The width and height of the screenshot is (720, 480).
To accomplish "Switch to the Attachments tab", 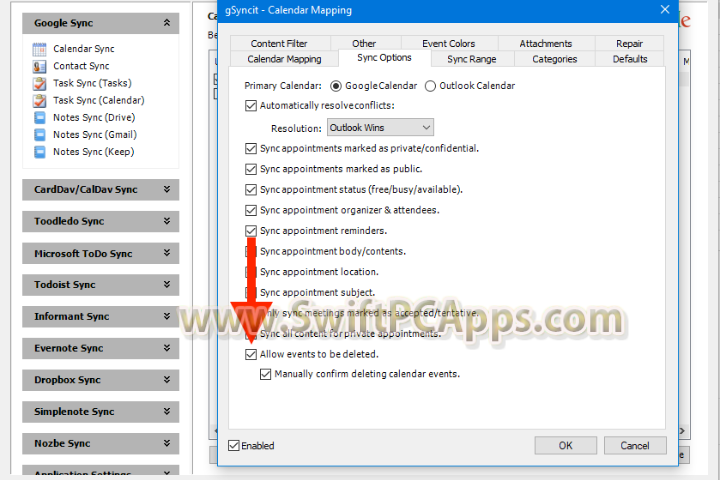I will point(546,43).
